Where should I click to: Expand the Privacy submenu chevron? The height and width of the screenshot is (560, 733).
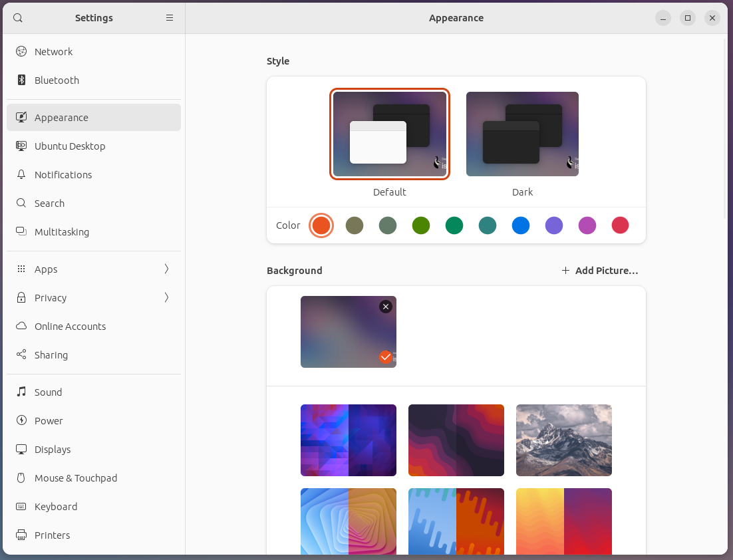tap(166, 298)
